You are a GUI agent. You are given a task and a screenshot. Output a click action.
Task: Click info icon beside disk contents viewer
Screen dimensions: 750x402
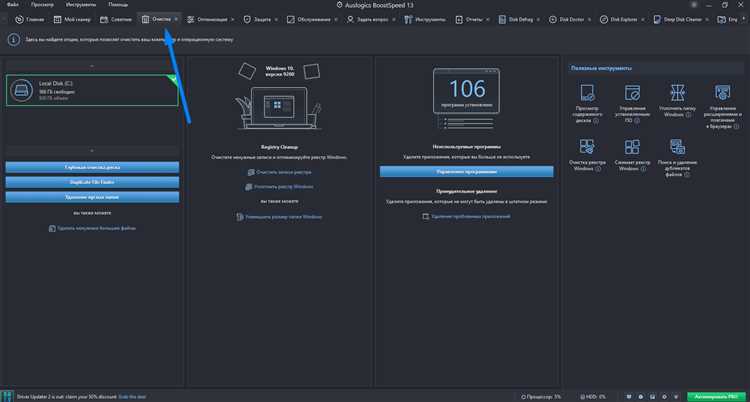pyautogui.click(x=596, y=121)
